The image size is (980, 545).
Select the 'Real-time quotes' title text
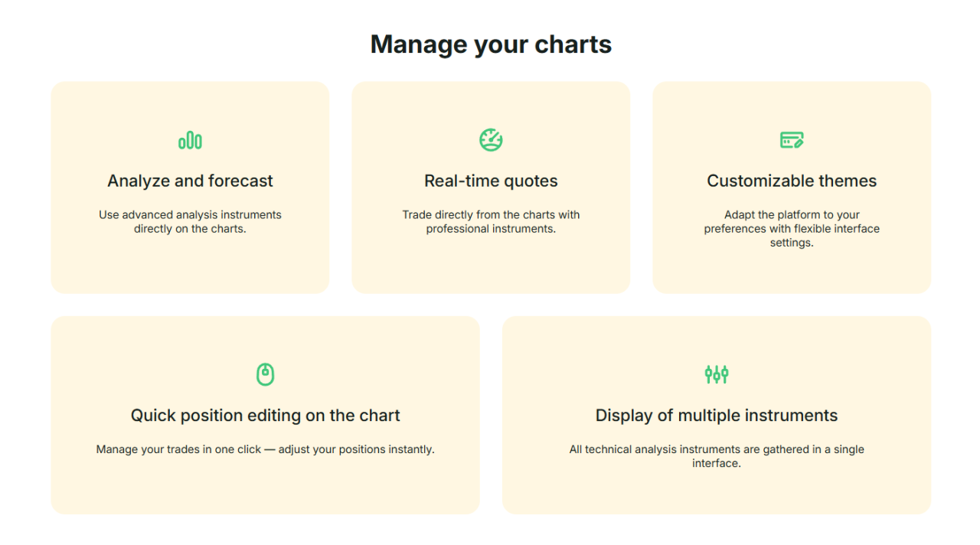coord(491,181)
